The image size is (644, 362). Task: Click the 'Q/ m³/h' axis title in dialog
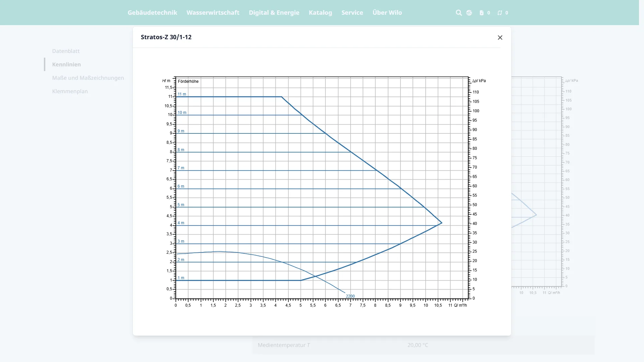(x=460, y=305)
